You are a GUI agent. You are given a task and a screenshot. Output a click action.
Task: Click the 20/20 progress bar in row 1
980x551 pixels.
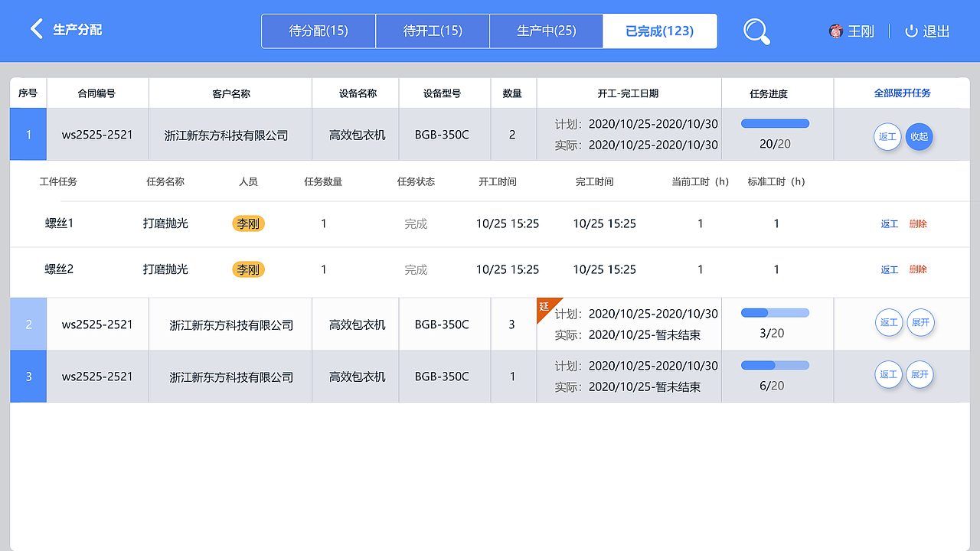point(775,123)
